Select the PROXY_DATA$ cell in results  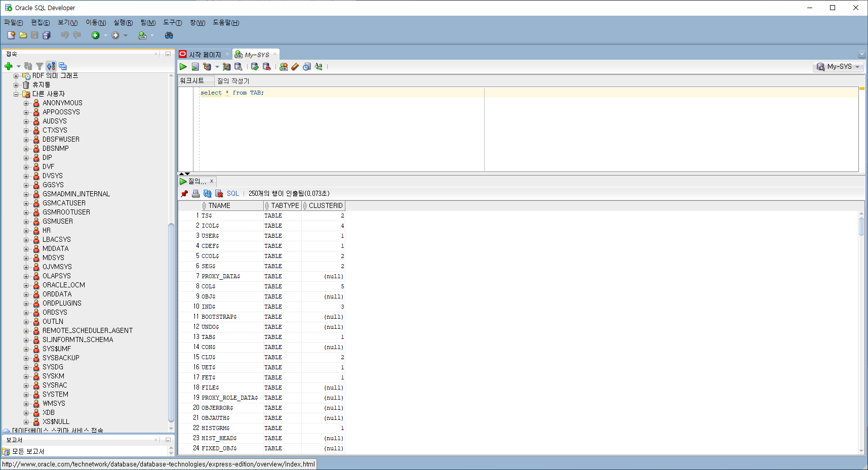[232, 277]
